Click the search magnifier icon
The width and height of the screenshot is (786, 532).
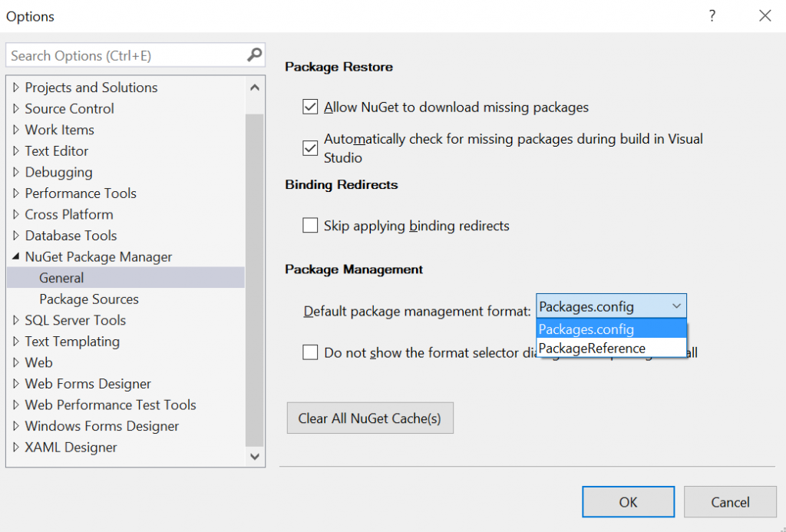[255, 55]
